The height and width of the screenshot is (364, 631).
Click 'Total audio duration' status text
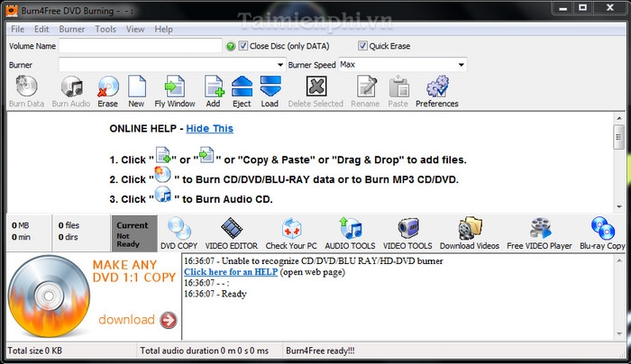(205, 350)
